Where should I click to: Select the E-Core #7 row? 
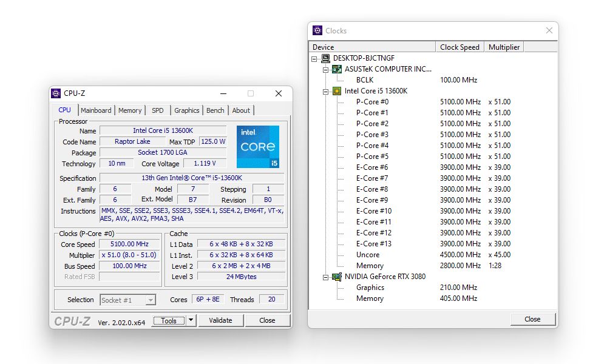coord(433,178)
